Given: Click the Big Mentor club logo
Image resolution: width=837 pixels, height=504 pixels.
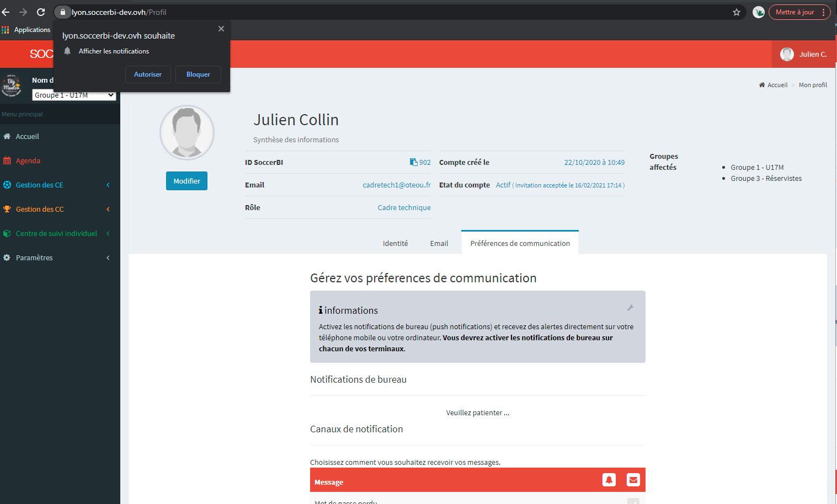Looking at the screenshot, I should pyautogui.click(x=12, y=86).
